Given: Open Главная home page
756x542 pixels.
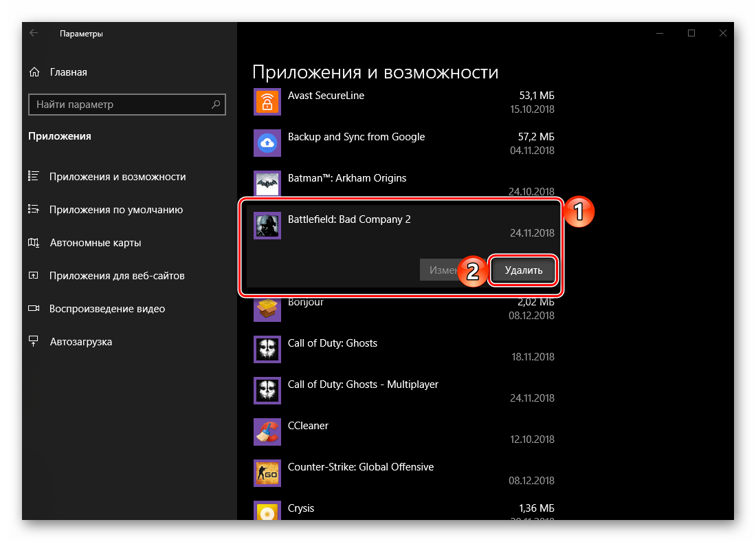Looking at the screenshot, I should click(x=67, y=72).
